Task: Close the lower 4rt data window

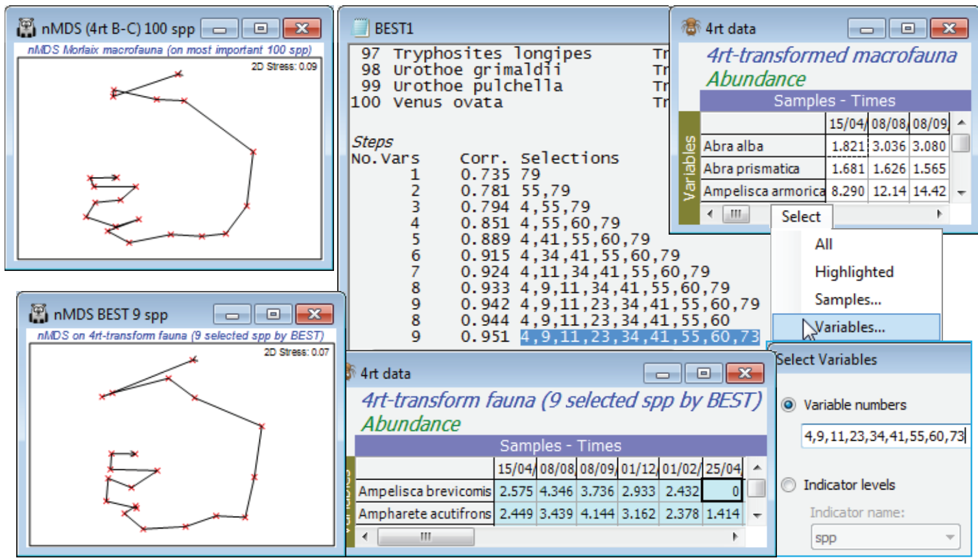Action: tap(745, 373)
